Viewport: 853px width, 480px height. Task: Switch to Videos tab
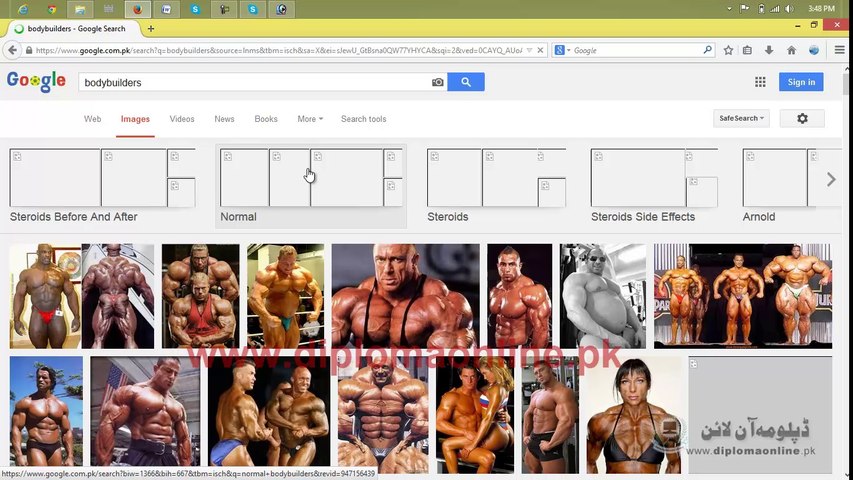pyautogui.click(x=182, y=119)
